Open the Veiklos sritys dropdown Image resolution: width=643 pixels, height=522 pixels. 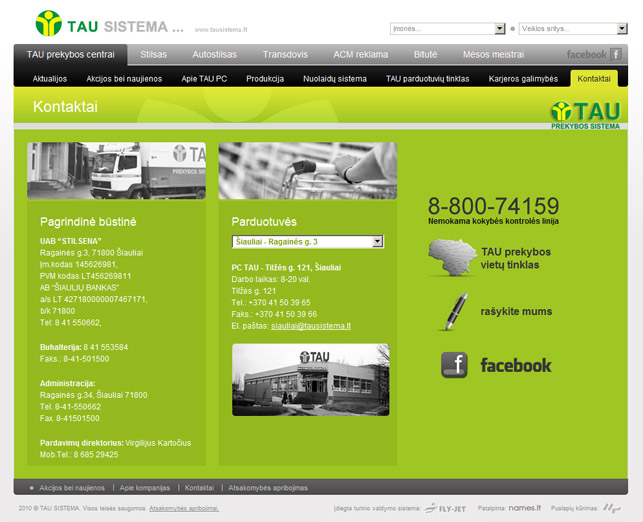click(x=573, y=29)
